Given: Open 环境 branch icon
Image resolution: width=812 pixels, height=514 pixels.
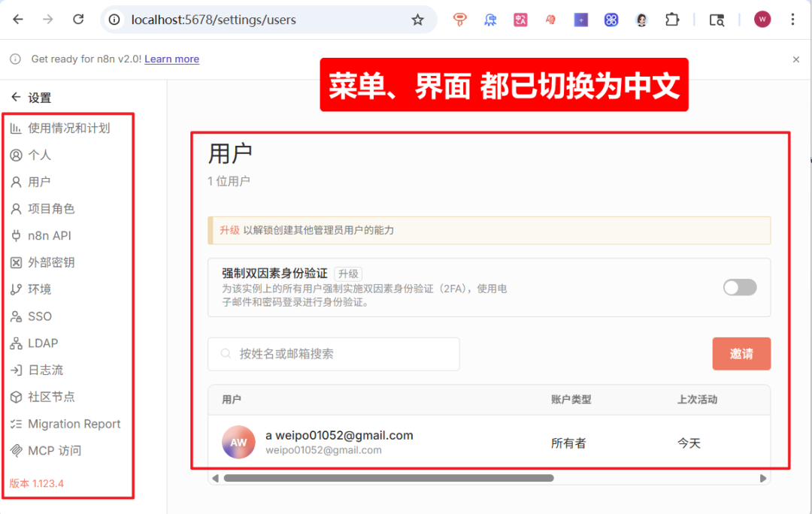Looking at the screenshot, I should 16,289.
